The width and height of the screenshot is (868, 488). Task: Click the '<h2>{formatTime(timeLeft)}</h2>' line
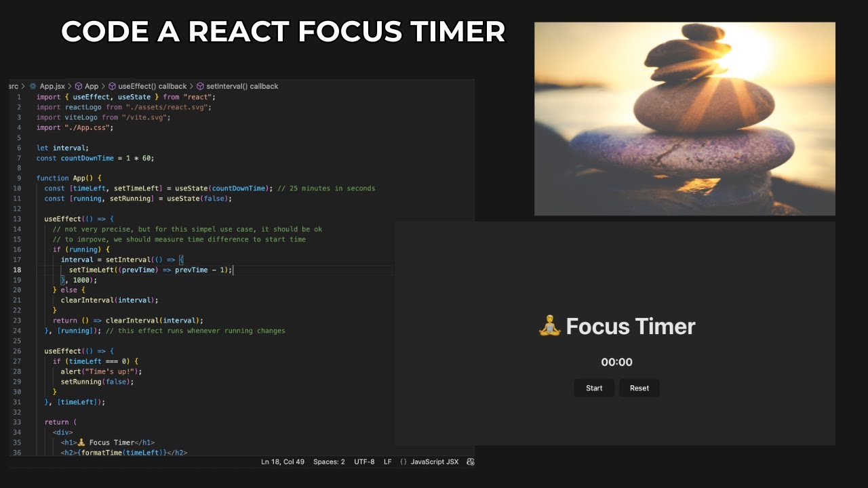[x=124, y=453]
